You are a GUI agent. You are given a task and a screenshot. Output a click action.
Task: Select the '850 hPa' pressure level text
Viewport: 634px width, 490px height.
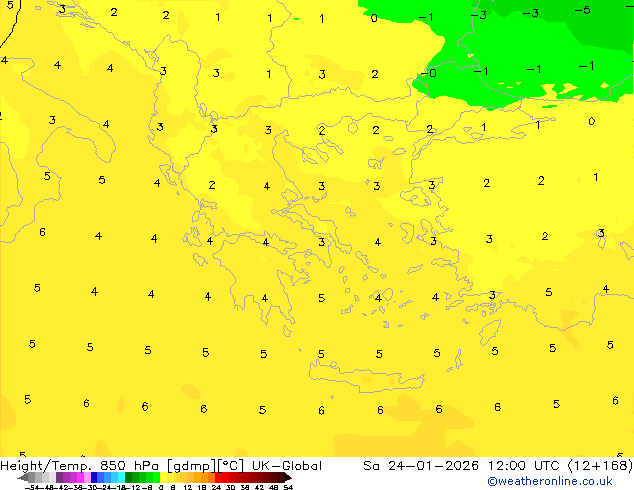[x=131, y=466]
